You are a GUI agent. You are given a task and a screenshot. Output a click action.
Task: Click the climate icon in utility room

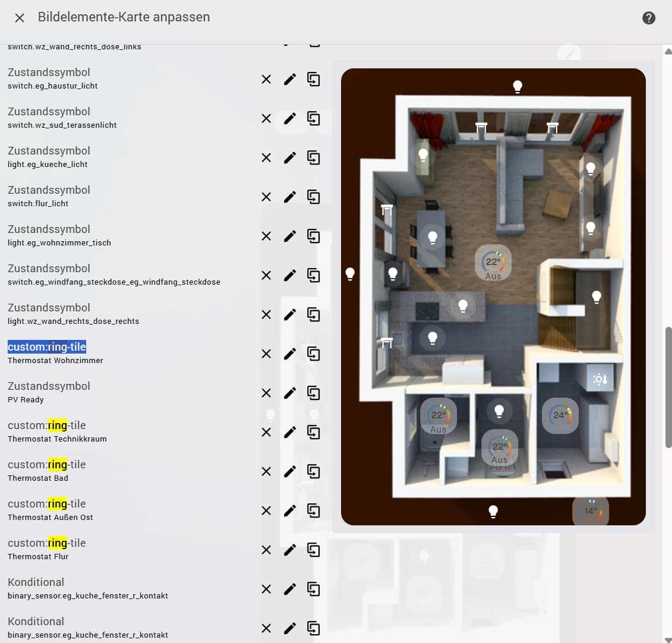point(600,379)
